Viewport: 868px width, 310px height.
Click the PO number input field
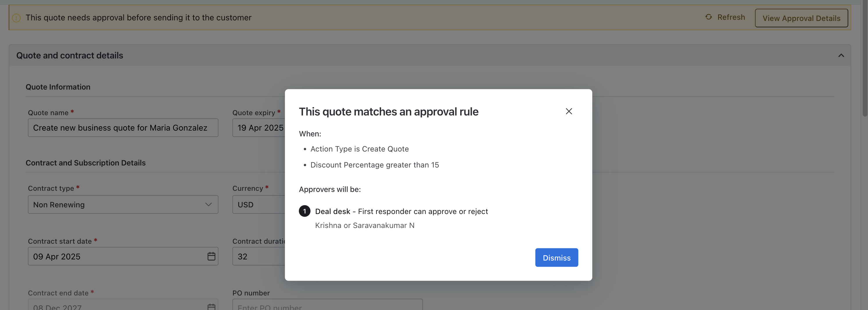tap(327, 306)
